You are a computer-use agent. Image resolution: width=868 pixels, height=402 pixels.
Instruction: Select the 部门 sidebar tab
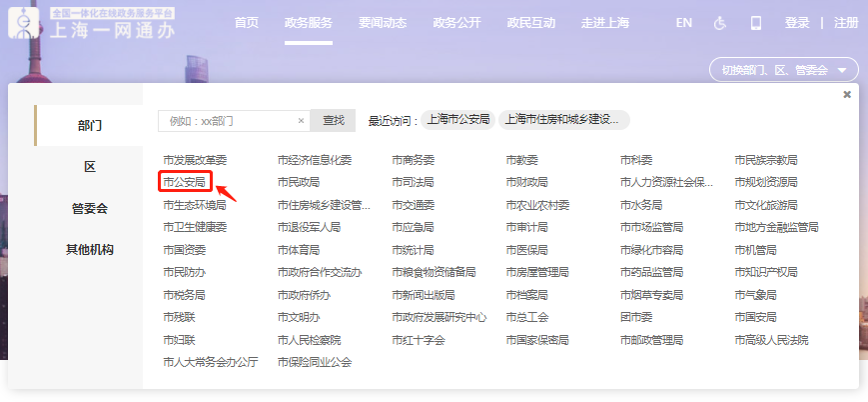pyautogui.click(x=89, y=125)
